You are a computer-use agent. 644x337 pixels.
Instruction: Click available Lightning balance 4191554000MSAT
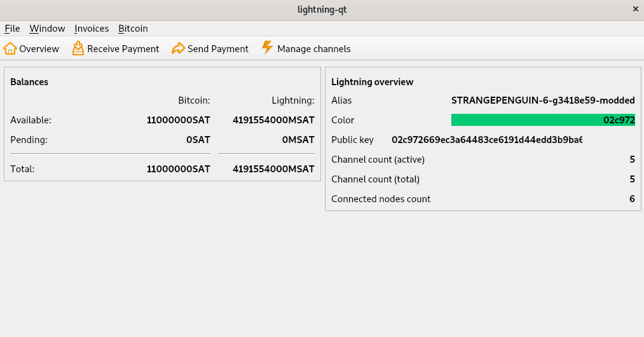[273, 120]
